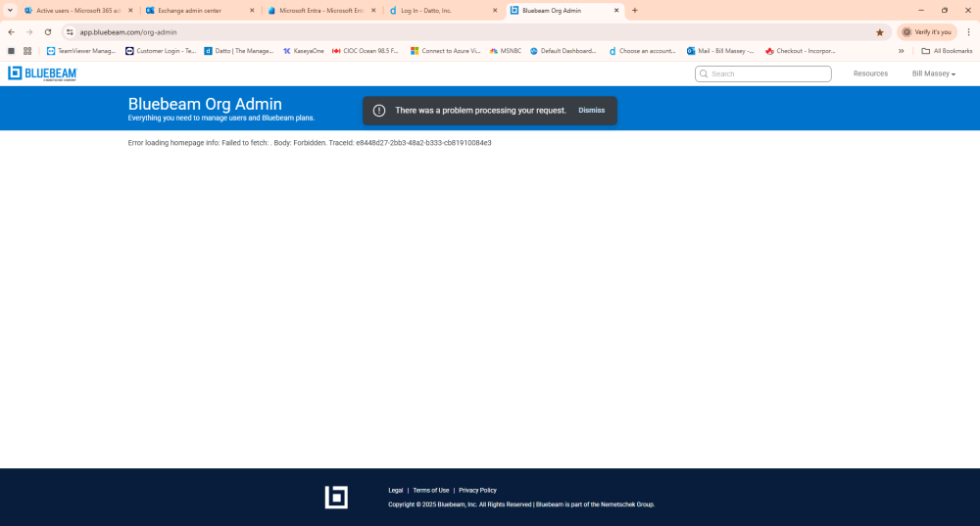Open Checkout - Incorpor bookmark
The height and width of the screenshot is (526, 980).
800,51
